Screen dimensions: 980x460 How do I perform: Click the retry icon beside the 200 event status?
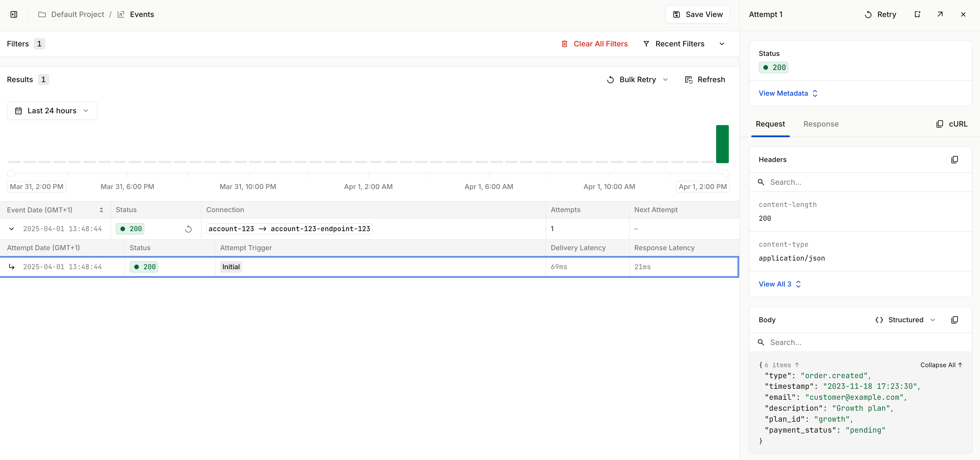pos(189,229)
